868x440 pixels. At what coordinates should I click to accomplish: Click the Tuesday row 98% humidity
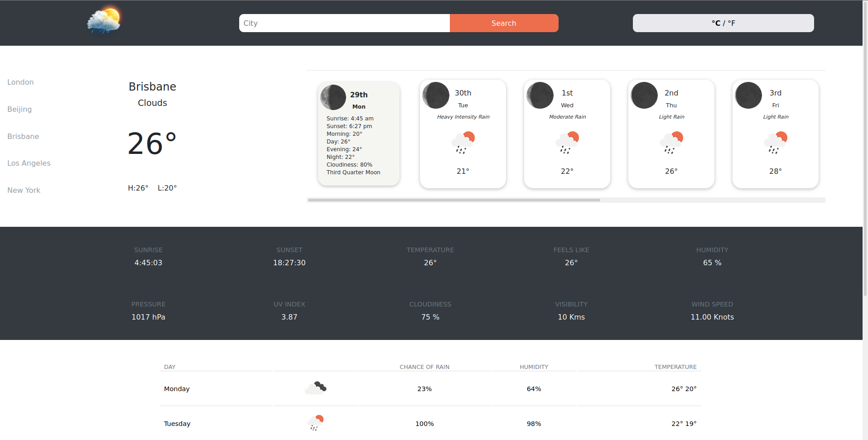[534, 424]
